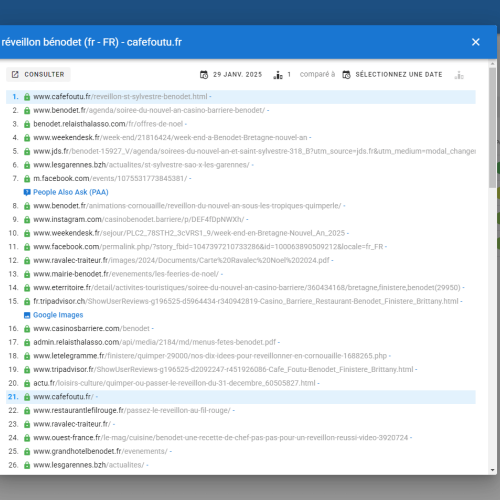Viewport: 500px width, 500px height.
Task: Click the scrollbar down arrow of results list
Action: coord(493,470)
